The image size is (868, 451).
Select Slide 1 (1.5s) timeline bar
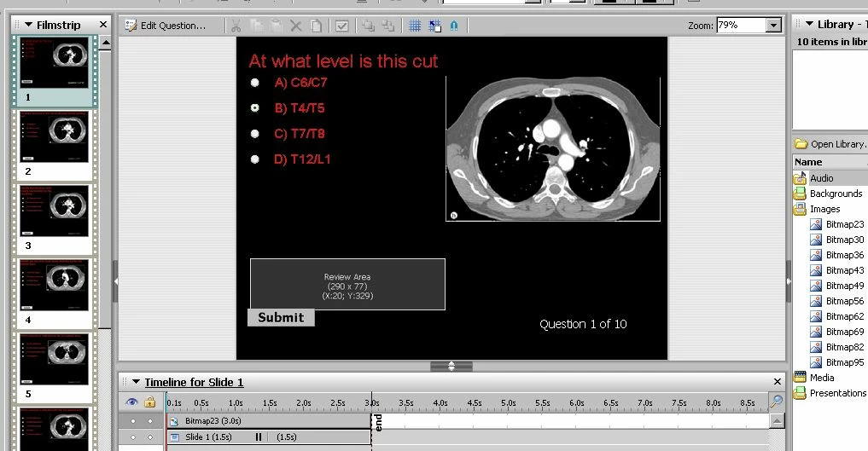[x=269, y=437]
